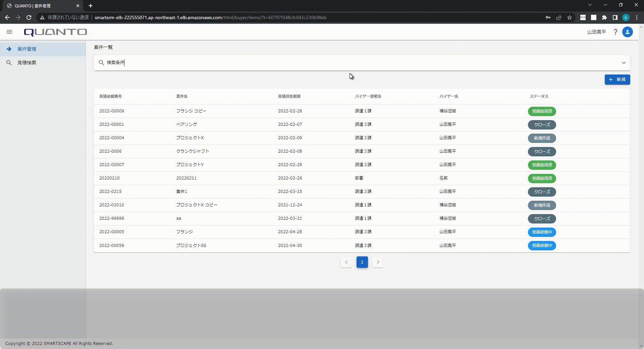Image resolution: width=644 pixels, height=349 pixels.
Task: Click the クランクシャフト item name
Action: [x=193, y=151]
